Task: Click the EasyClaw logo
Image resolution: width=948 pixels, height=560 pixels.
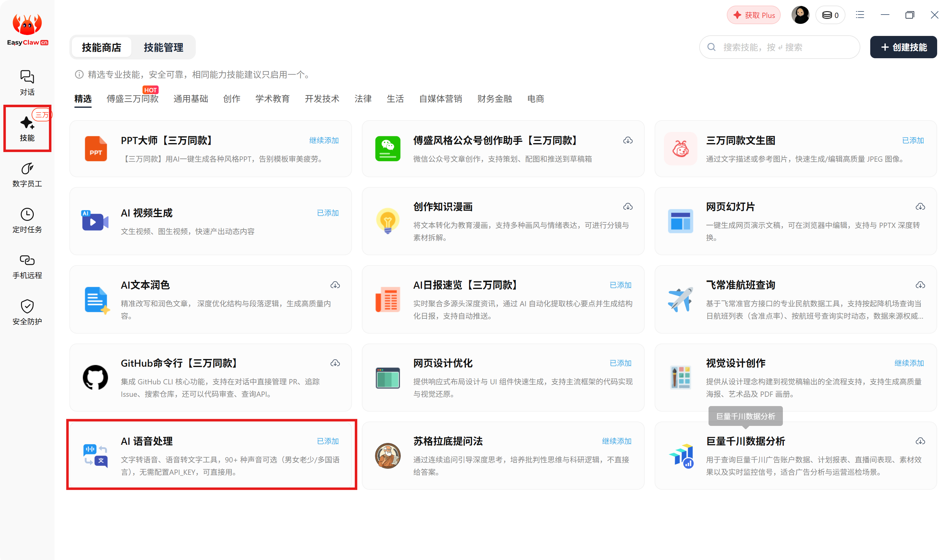Action: coord(27,29)
